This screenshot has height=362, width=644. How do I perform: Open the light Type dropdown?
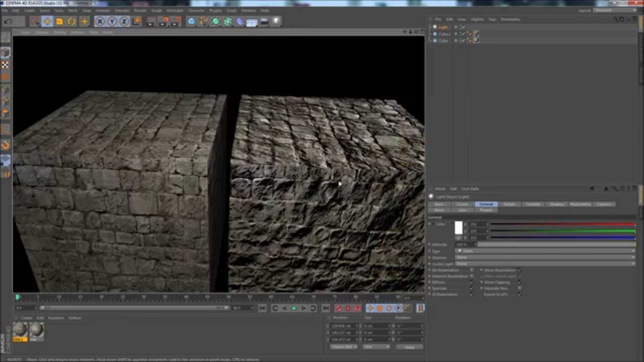[x=545, y=251]
